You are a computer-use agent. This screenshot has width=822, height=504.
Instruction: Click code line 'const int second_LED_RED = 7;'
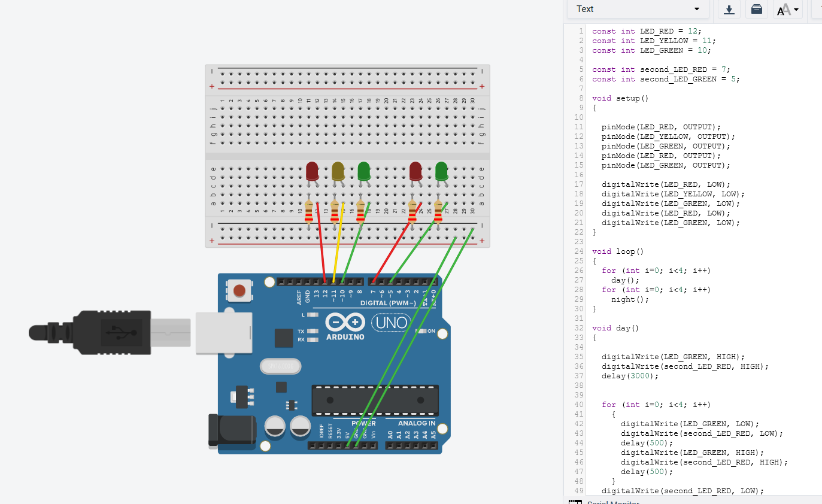[x=661, y=69]
